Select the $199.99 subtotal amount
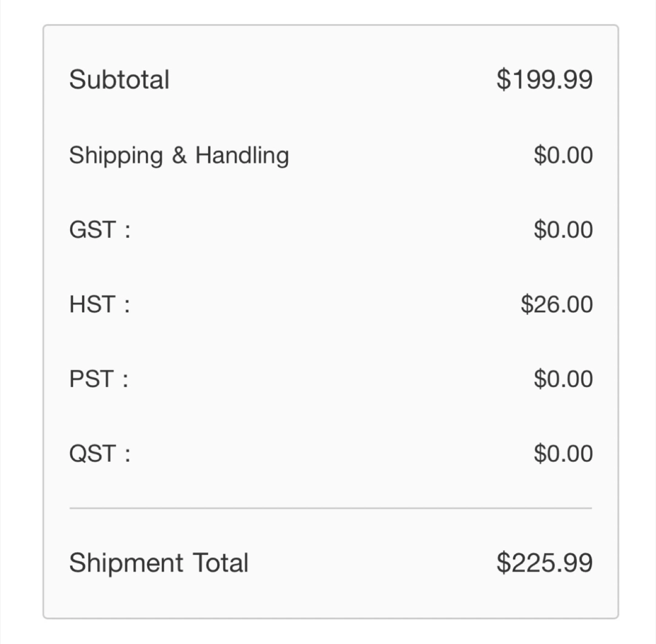The height and width of the screenshot is (644, 656). pyautogui.click(x=544, y=80)
